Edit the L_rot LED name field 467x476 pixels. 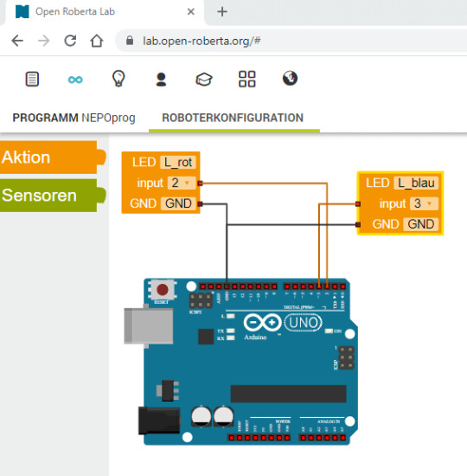[178, 162]
